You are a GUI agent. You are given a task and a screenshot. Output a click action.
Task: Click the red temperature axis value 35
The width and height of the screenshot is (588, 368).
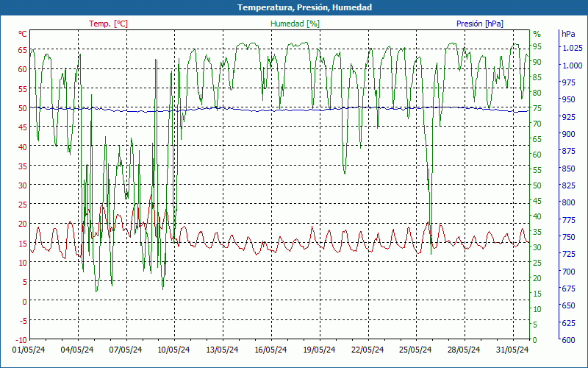click(23, 166)
